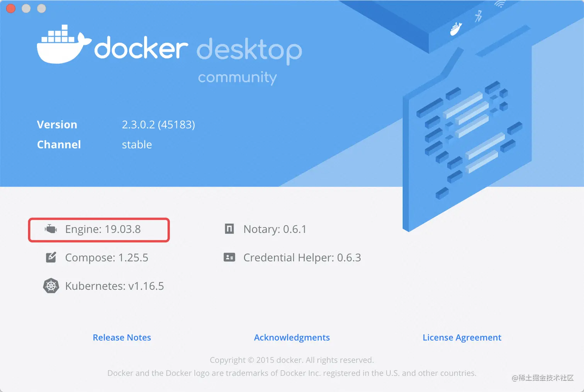The image size is (584, 392).
Task: Click the Compose pencil icon
Action: pyautogui.click(x=51, y=257)
